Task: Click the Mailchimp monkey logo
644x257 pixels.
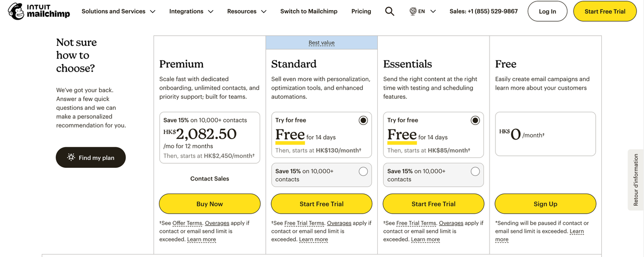Action: click(x=17, y=11)
